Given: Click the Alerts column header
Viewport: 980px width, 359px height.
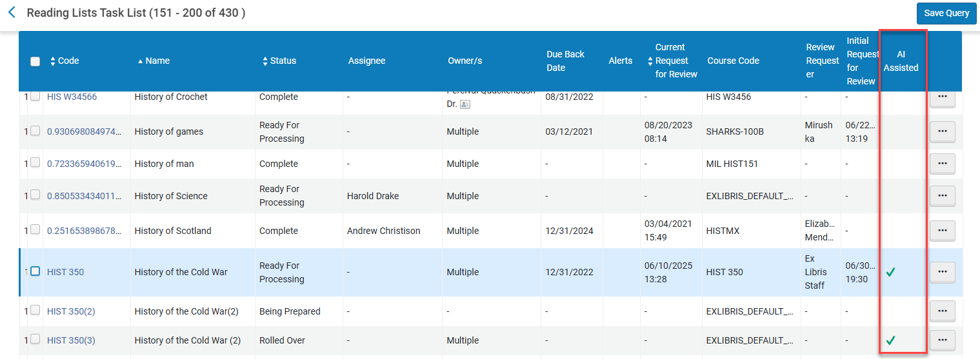Looking at the screenshot, I should tap(621, 61).
